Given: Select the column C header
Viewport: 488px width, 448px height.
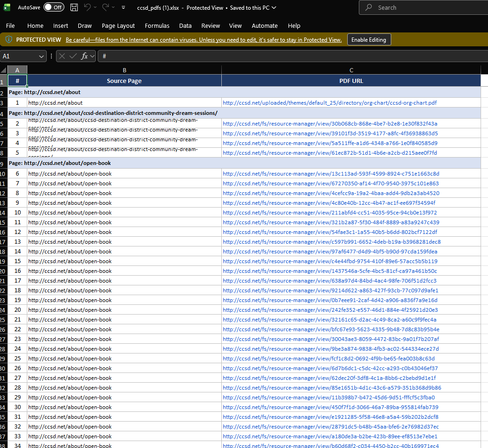Looking at the screenshot, I should pos(351,70).
